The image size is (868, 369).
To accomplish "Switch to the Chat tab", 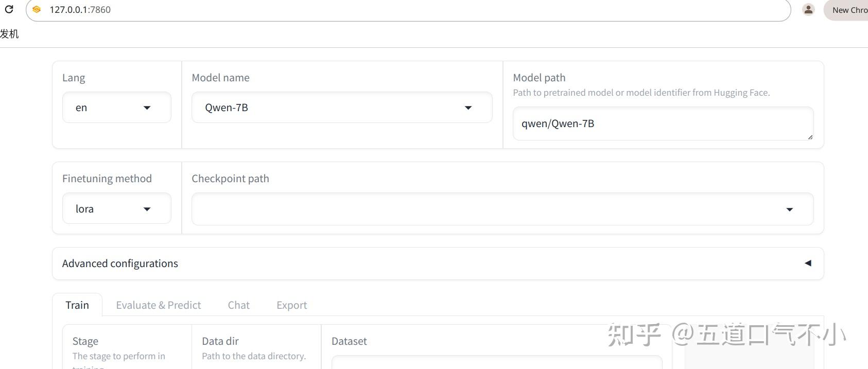I will click(x=239, y=305).
